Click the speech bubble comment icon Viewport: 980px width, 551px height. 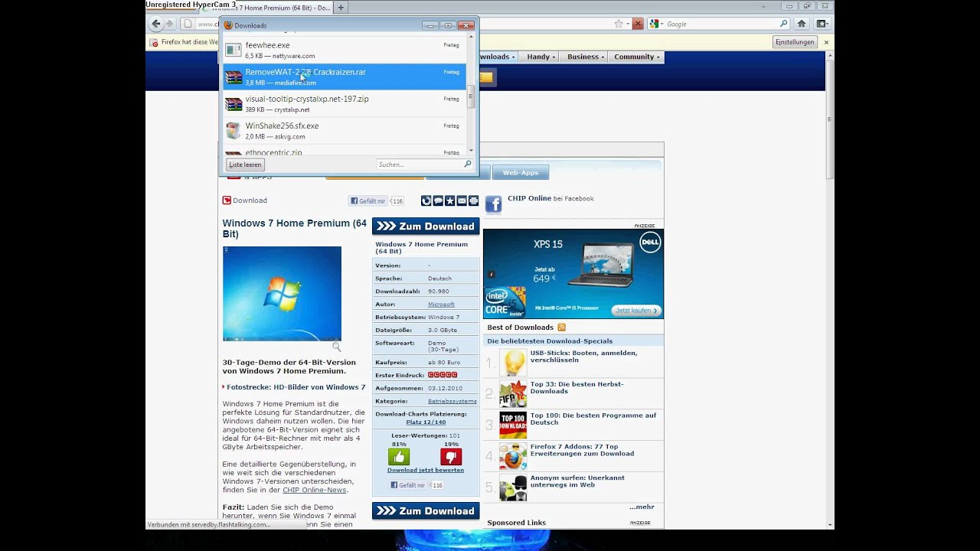pos(438,201)
